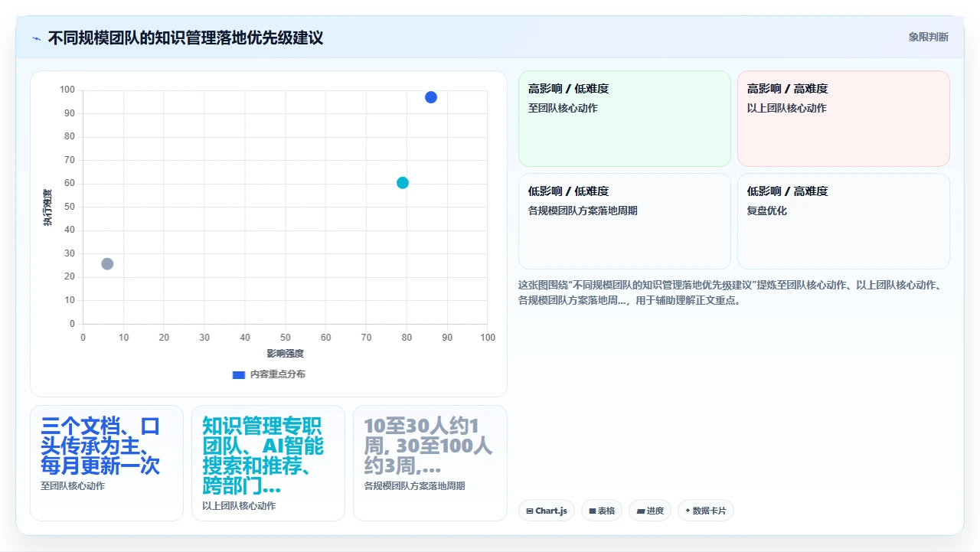Click 以上团队核心动作 in pink card

click(x=787, y=108)
